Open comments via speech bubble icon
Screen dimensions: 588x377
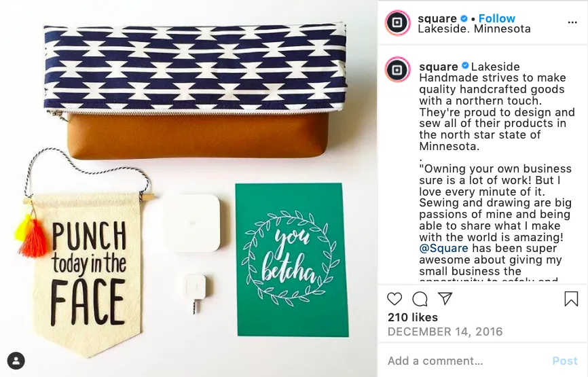point(420,299)
